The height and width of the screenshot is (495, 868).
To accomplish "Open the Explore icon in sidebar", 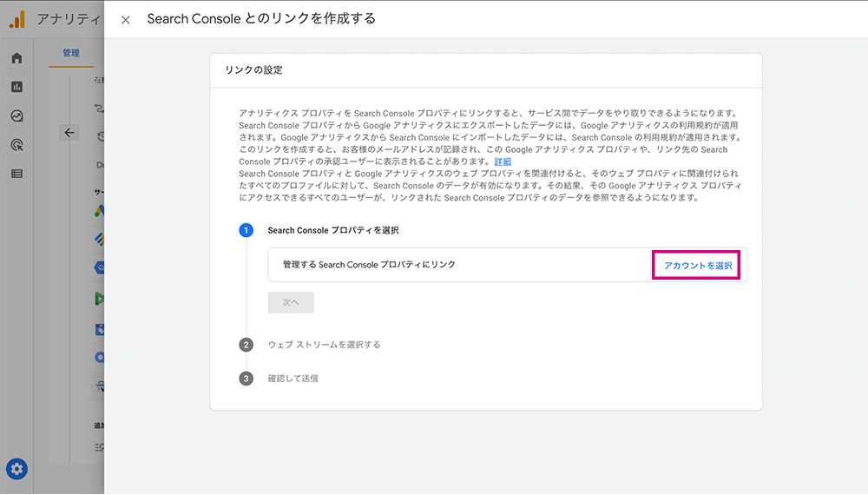I will [x=16, y=115].
